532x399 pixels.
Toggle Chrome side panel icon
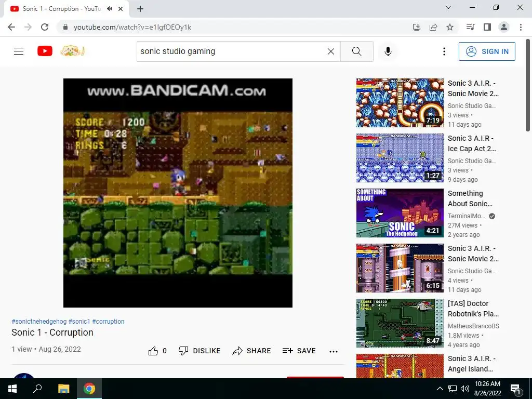point(487,27)
